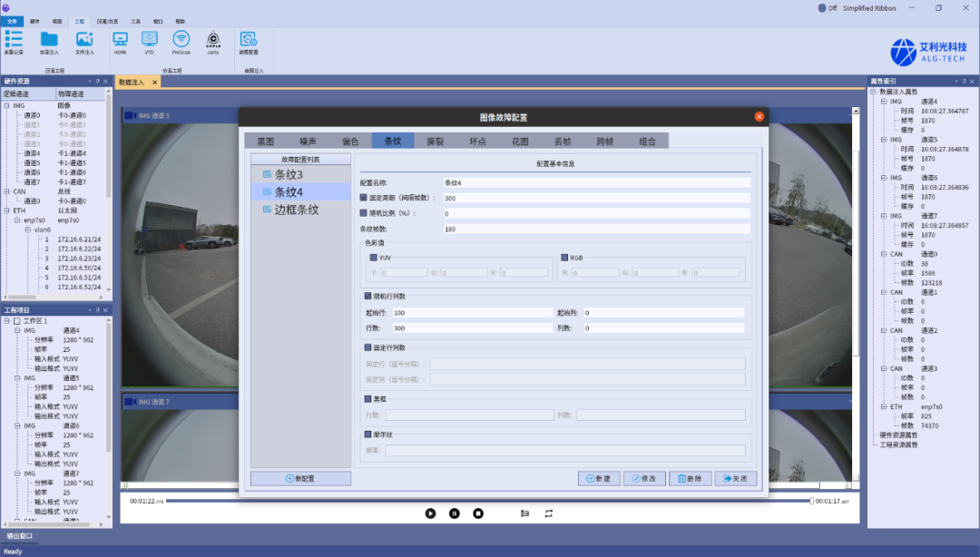
Task: Collapse ETH enp7s0 in property tree
Action: (x=884, y=406)
